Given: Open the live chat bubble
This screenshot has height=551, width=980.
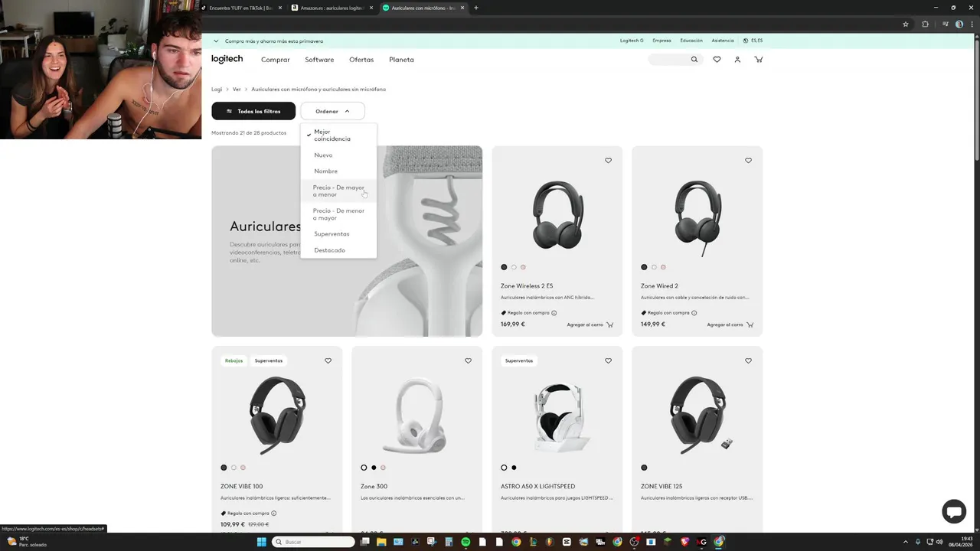Looking at the screenshot, I should [x=954, y=512].
